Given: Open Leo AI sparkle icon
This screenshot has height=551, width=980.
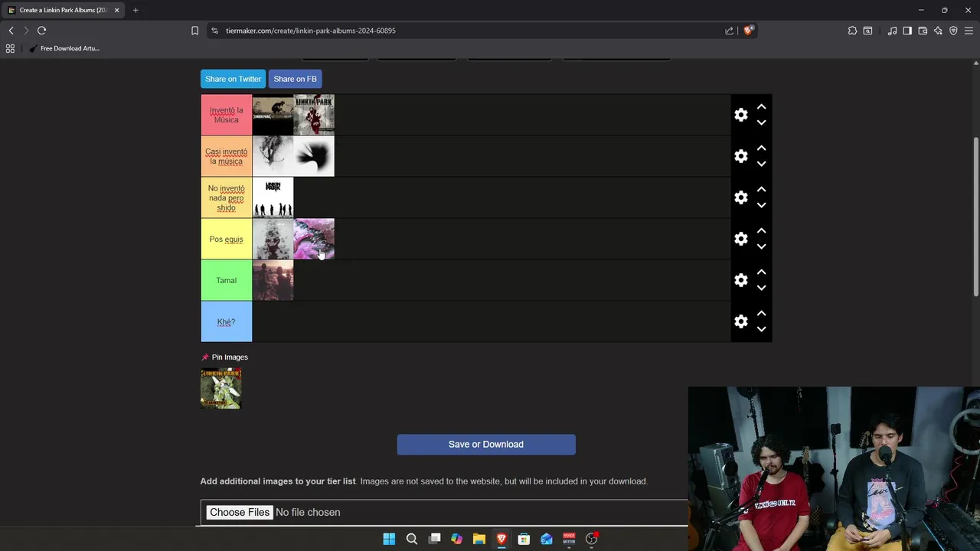Looking at the screenshot, I should pyautogui.click(x=938, y=31).
